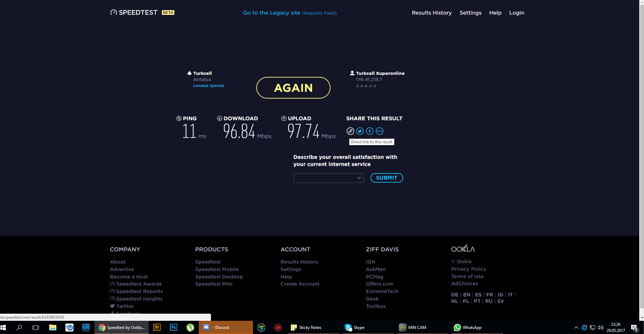Viewport: 644px width, 334px height.
Task: Switch to Skype taskbar window
Action: click(x=368, y=328)
